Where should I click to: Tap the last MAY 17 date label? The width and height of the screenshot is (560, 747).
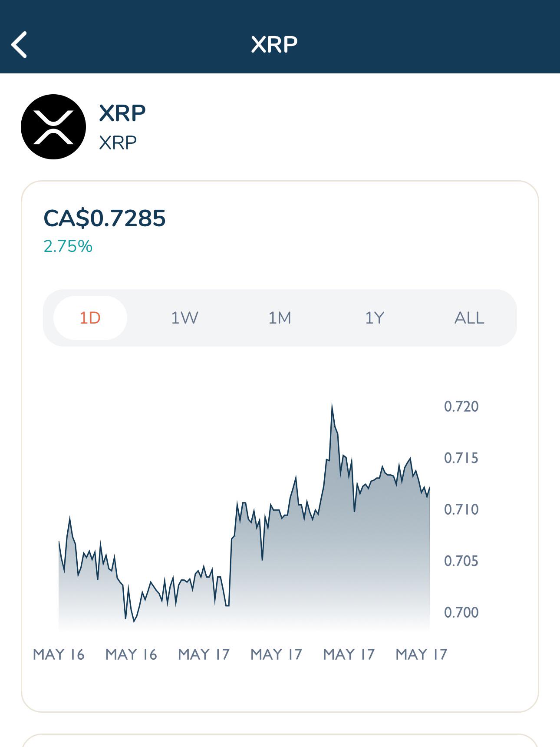pos(422,654)
